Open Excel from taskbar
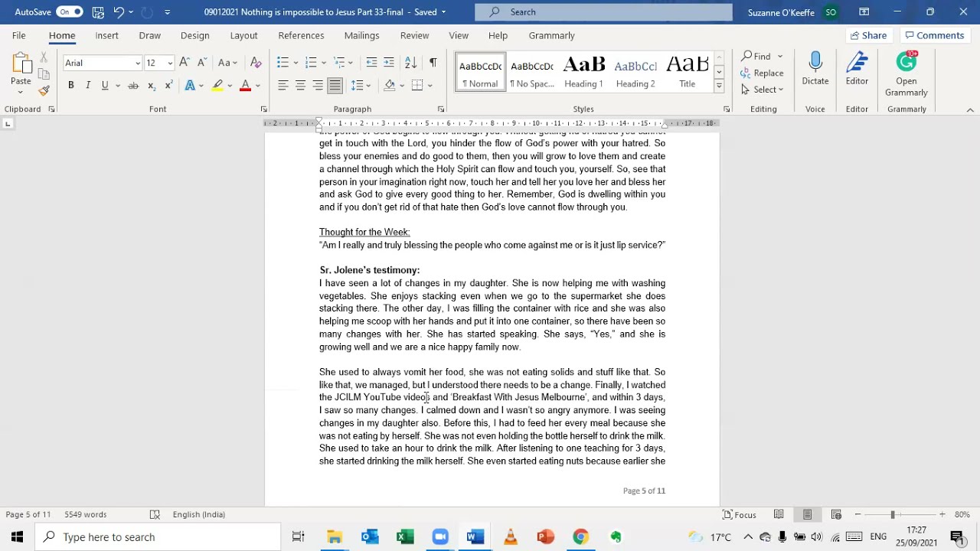This screenshot has width=980, height=551. 405,537
